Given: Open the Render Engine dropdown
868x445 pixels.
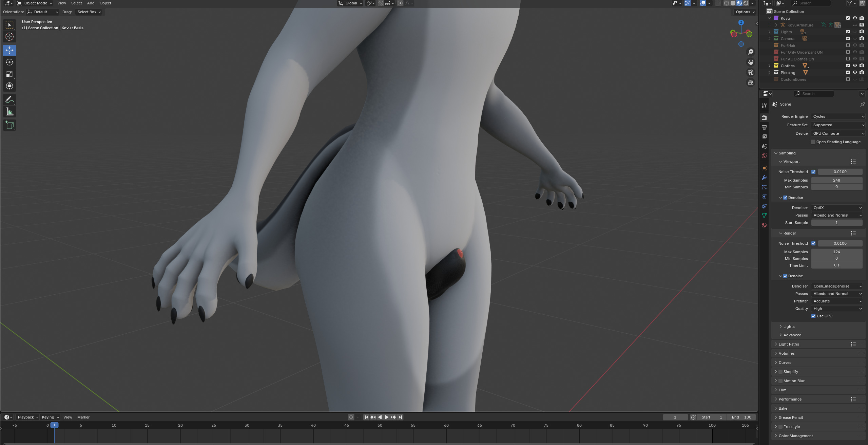Looking at the screenshot, I should (838, 116).
